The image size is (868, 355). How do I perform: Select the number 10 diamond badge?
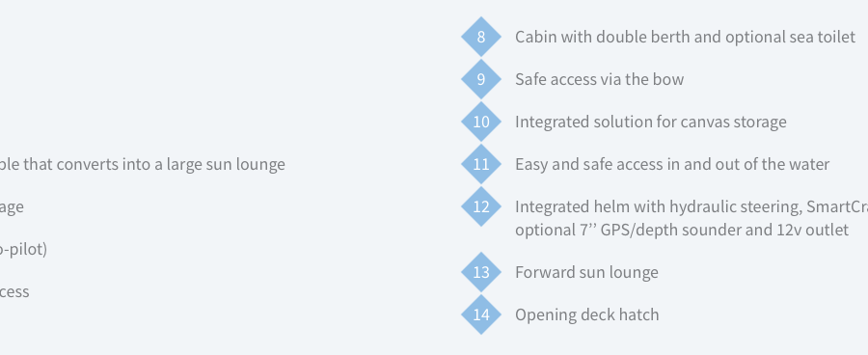point(481,122)
